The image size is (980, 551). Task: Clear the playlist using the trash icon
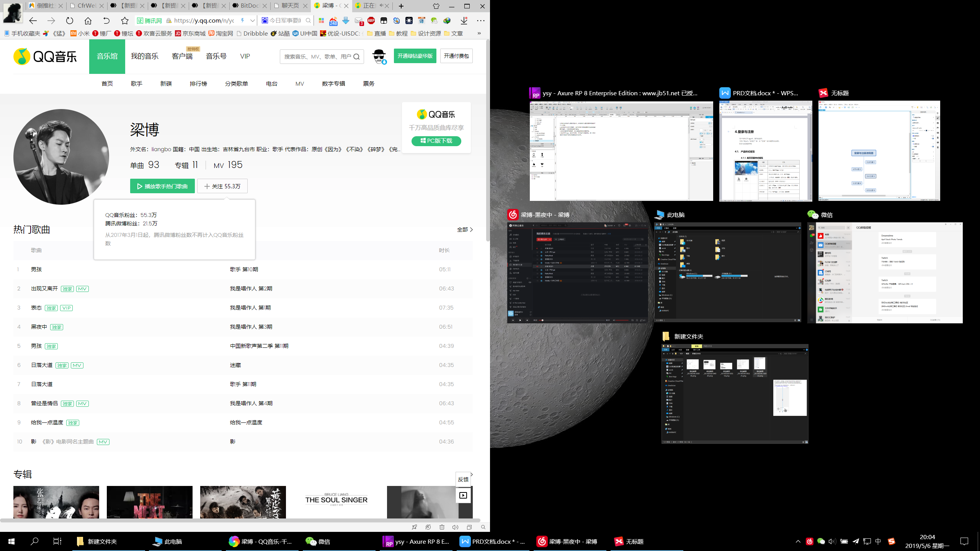point(442,527)
